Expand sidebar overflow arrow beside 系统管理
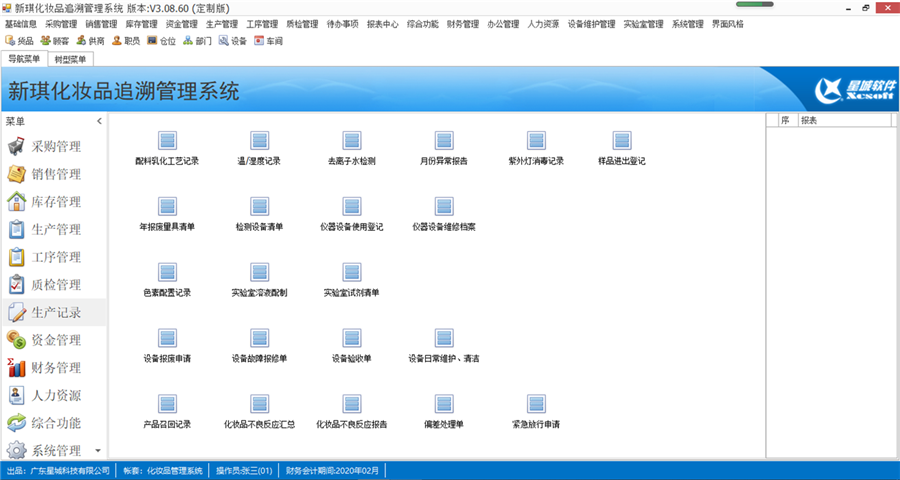 [x=98, y=451]
